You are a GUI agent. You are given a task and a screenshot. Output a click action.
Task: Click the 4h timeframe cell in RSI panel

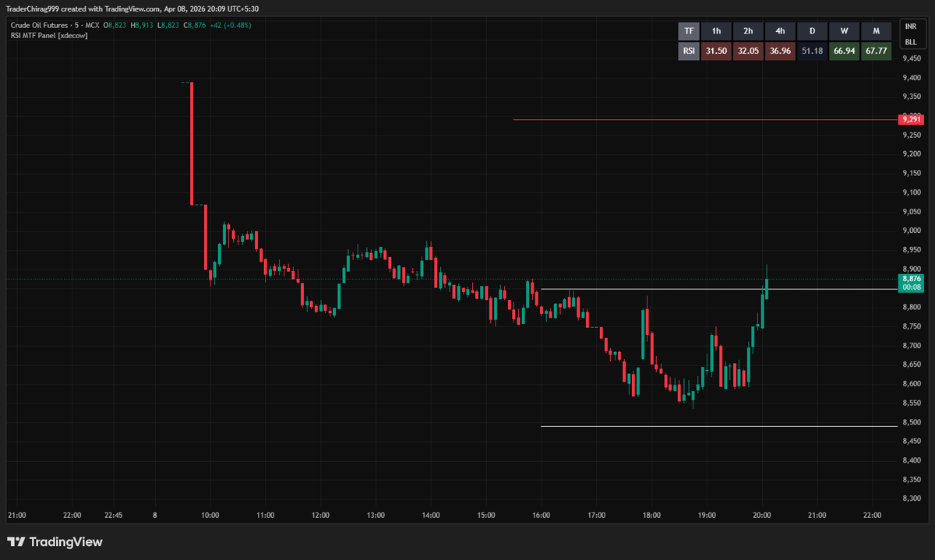pyautogui.click(x=780, y=31)
